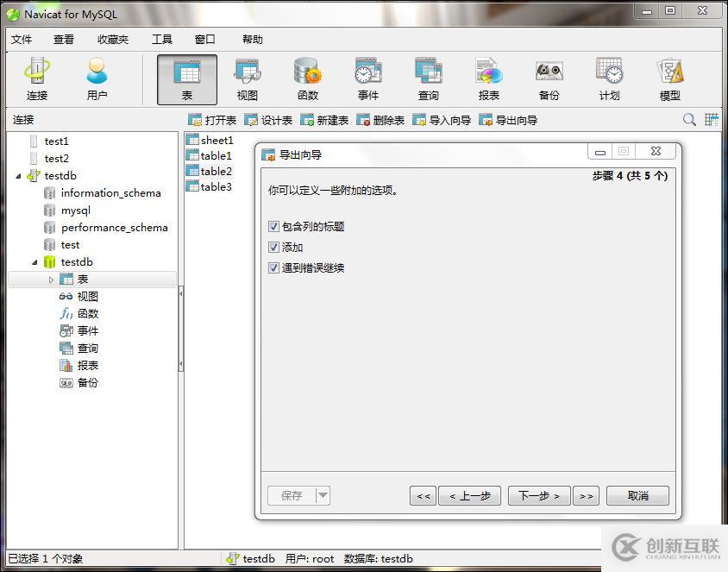Open the 连接 connection tool
Screen dimensions: 728x572
(37, 79)
